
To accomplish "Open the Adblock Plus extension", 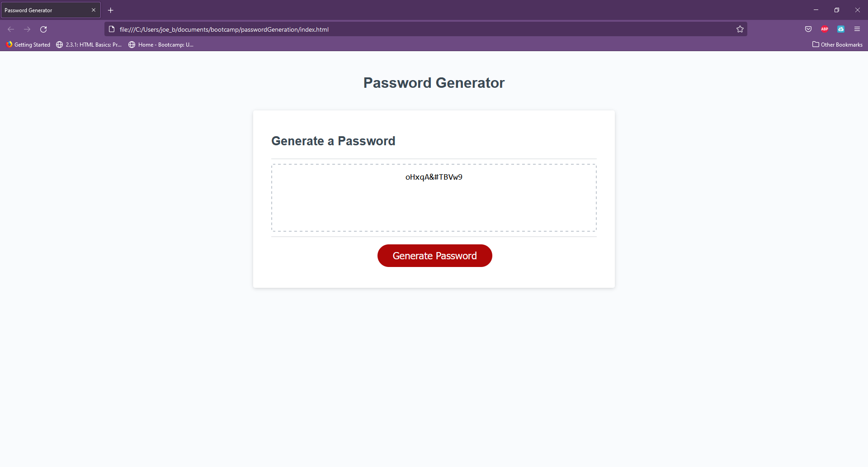I will pos(825,29).
